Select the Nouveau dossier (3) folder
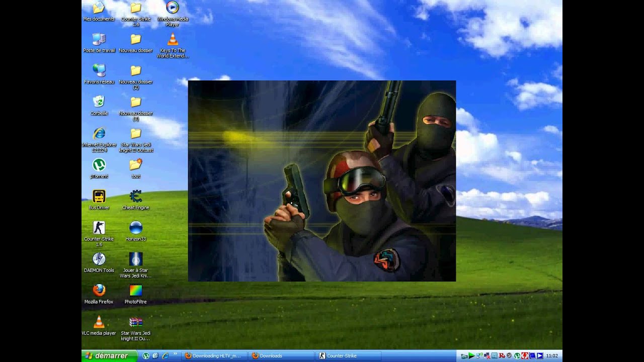The height and width of the screenshot is (362, 644). click(136, 108)
